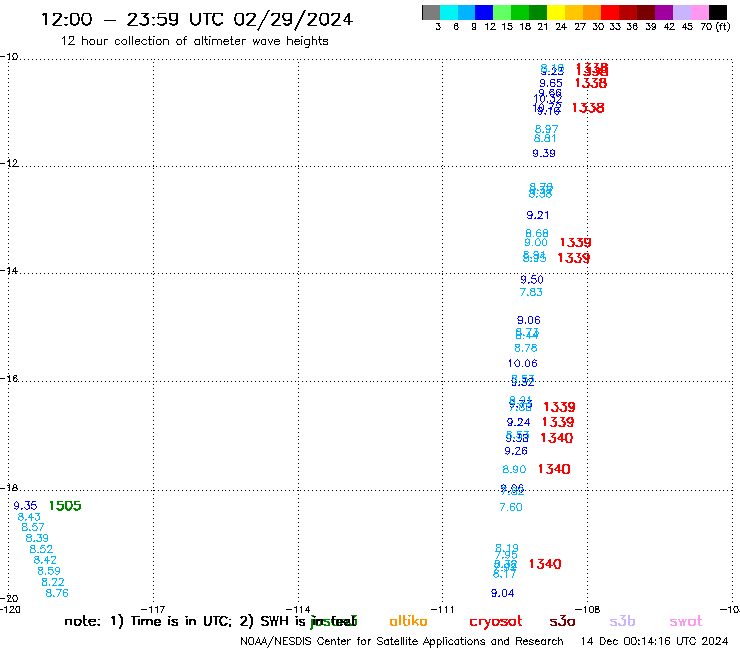Click the -108 longitude axis label

pos(588,609)
